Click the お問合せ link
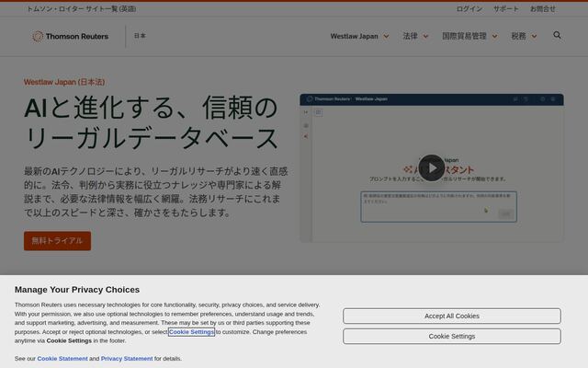 click(x=543, y=8)
